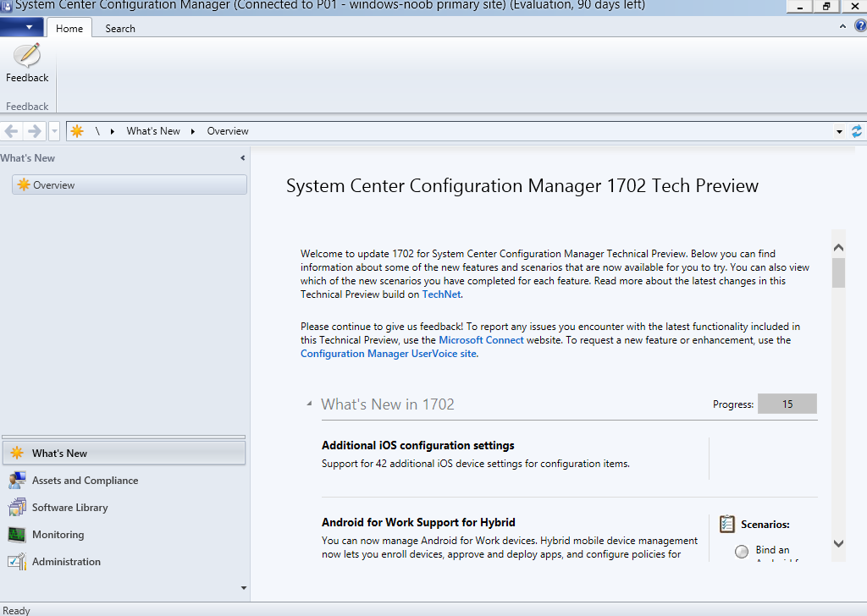
Task: Open the TechNet link
Action: pyautogui.click(x=441, y=294)
